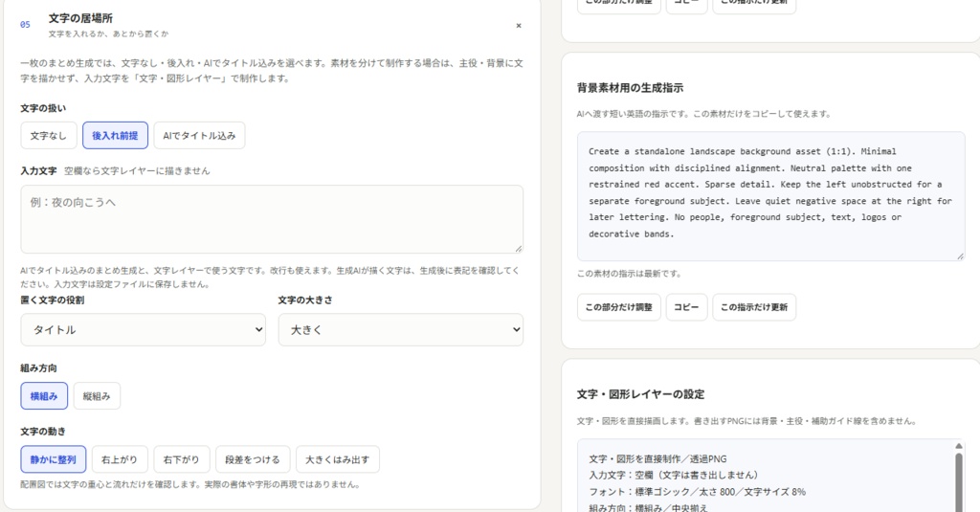Image resolution: width=980 pixels, height=512 pixels.
Task: Select 後入れ前提 text handling option
Action: tap(115, 136)
